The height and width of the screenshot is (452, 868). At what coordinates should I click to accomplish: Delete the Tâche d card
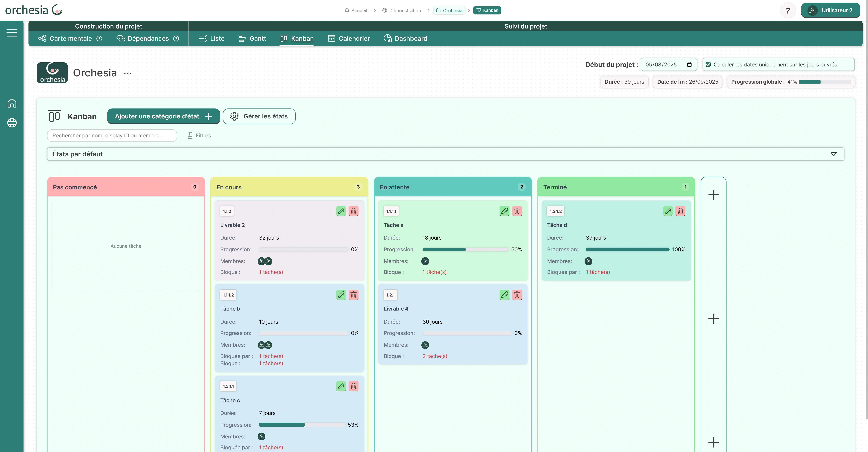point(680,211)
